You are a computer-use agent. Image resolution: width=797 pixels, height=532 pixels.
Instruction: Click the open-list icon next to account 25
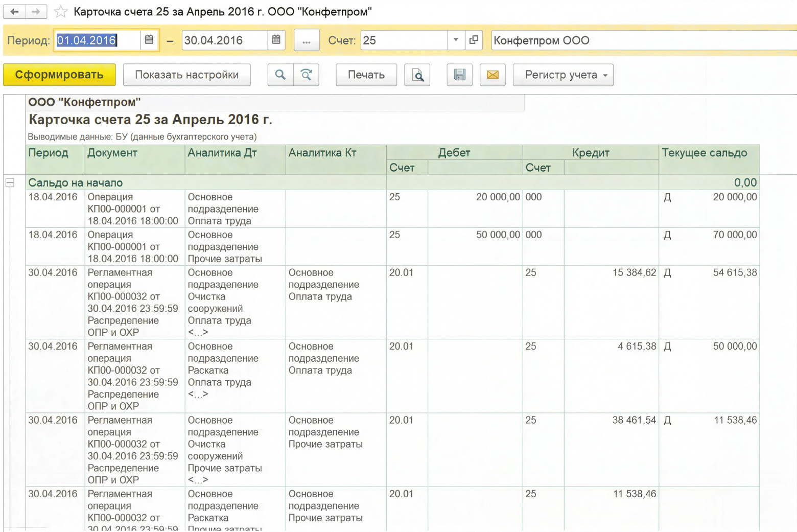click(x=474, y=40)
